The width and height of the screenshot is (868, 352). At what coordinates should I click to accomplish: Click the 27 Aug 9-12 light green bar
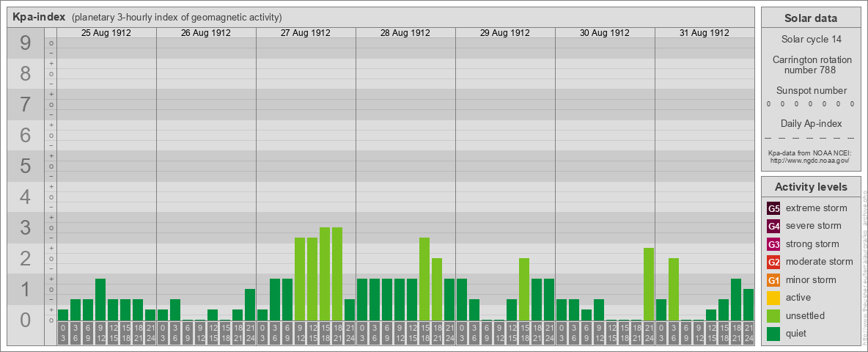click(x=300, y=279)
